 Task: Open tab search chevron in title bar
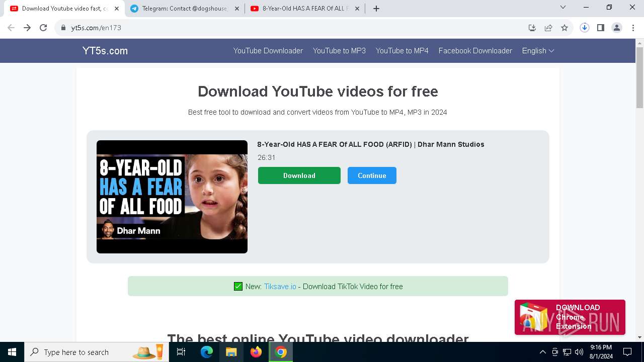coord(563,7)
